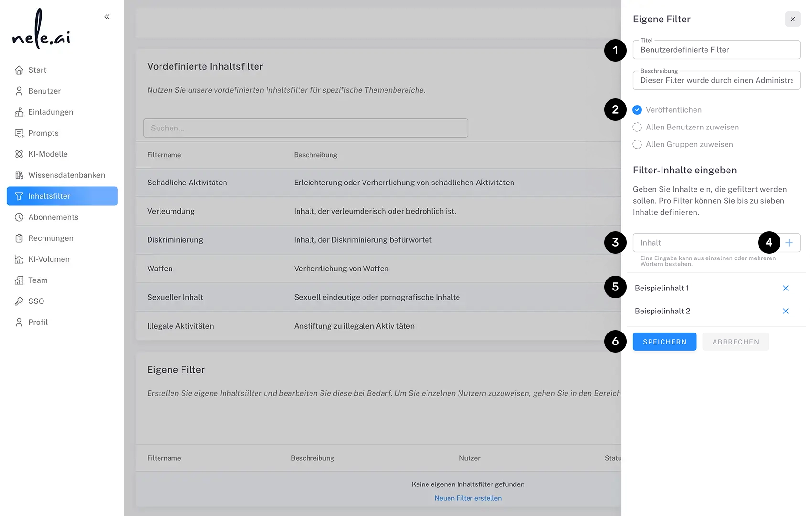Select the Illegale Aktivitäten filter row

[378, 326]
